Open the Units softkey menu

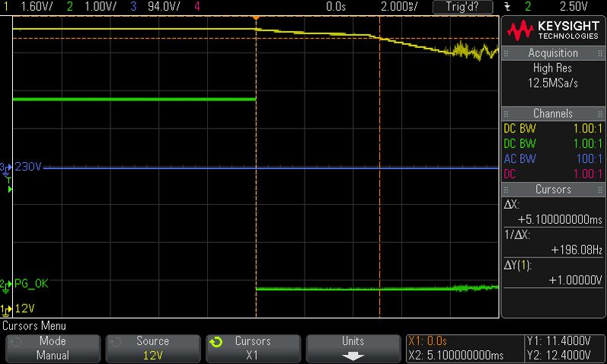tap(353, 348)
